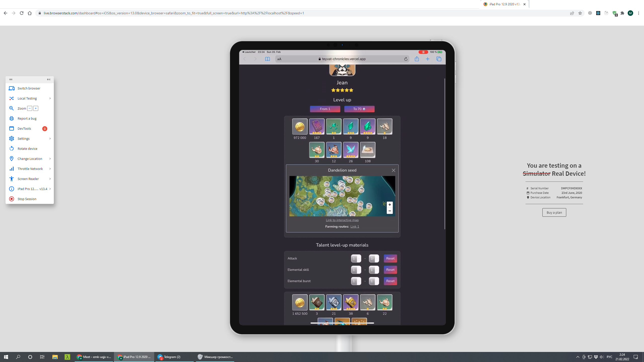This screenshot has height=362, width=644.
Task: Click the sidebar Zoom plus control
Action: 35,108
